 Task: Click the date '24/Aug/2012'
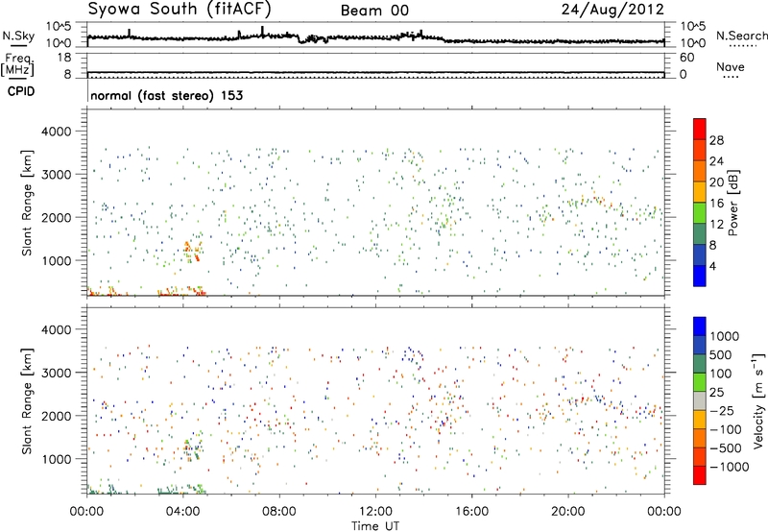point(612,10)
